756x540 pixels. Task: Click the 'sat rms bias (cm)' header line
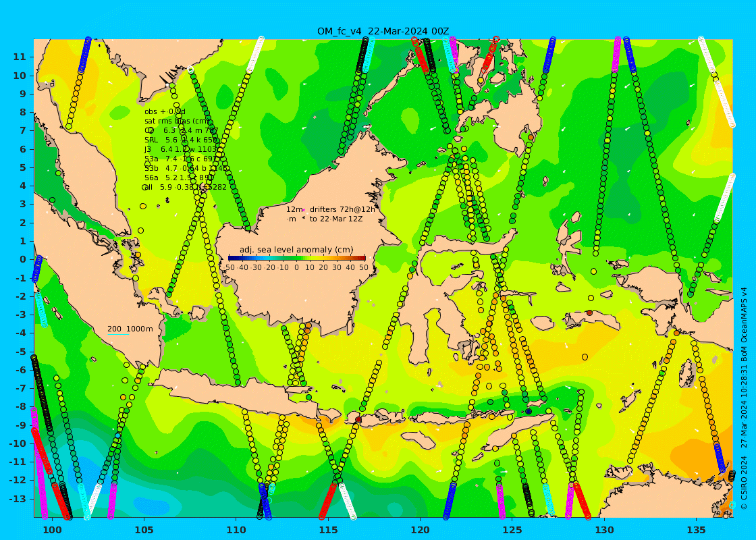(177, 121)
